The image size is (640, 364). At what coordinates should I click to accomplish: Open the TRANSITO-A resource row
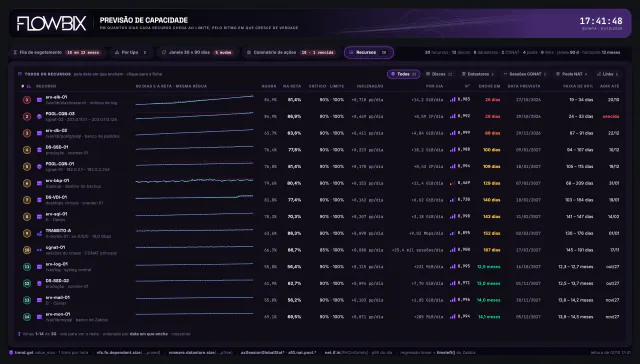tap(320, 233)
